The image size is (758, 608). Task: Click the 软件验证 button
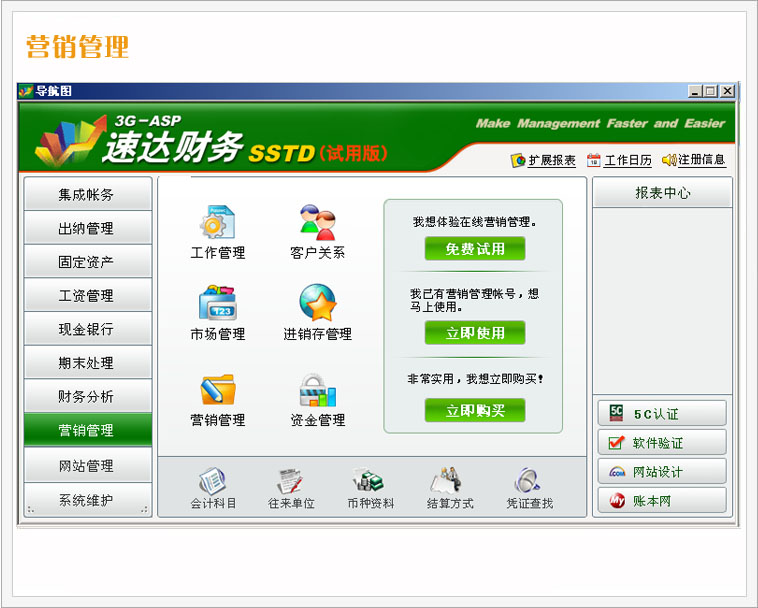[662, 442]
